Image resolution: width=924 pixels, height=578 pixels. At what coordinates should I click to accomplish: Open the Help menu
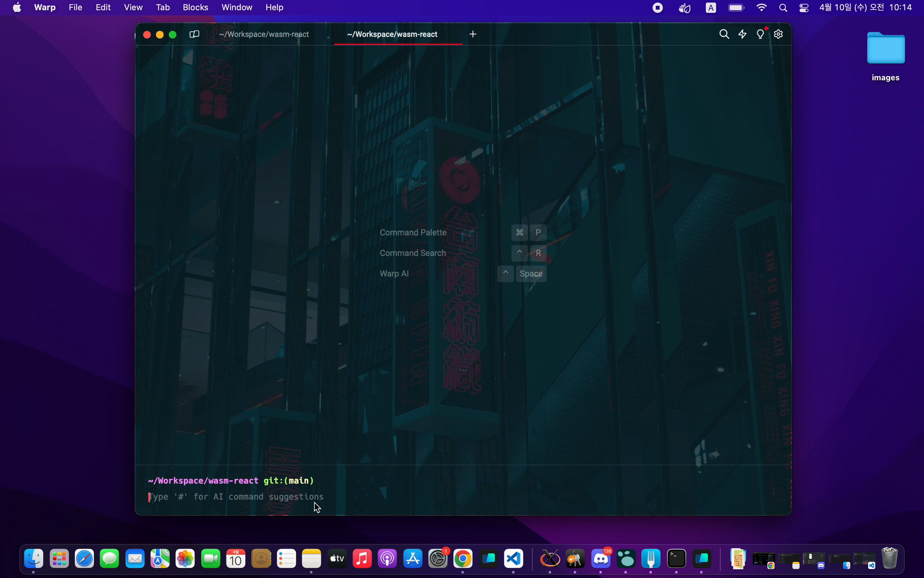click(x=275, y=8)
